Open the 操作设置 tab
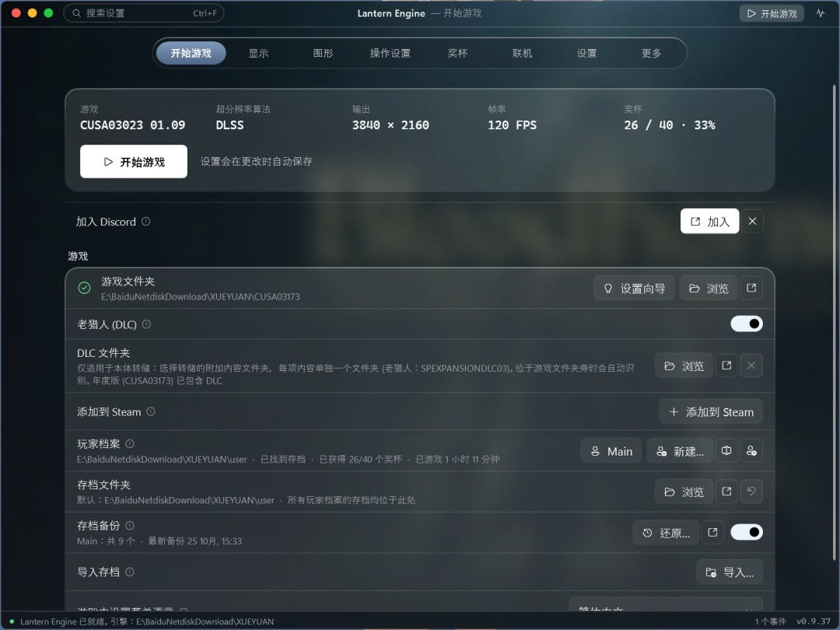The height and width of the screenshot is (630, 840). pos(390,53)
